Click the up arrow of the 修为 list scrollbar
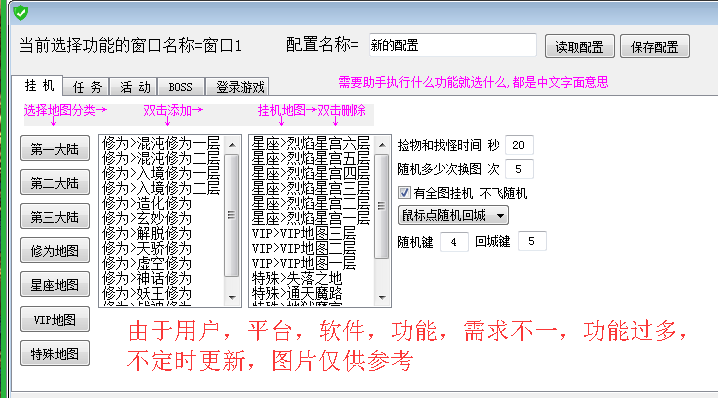 [232, 145]
